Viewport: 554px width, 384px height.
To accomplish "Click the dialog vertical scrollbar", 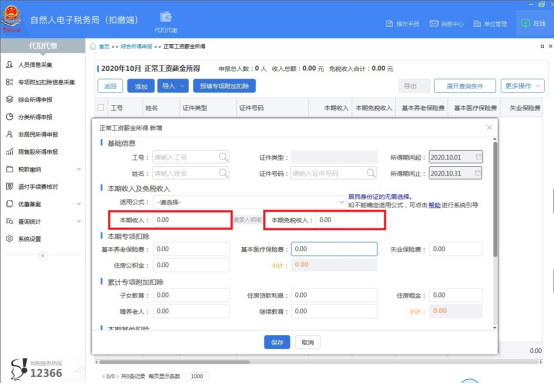I will [x=495, y=199].
